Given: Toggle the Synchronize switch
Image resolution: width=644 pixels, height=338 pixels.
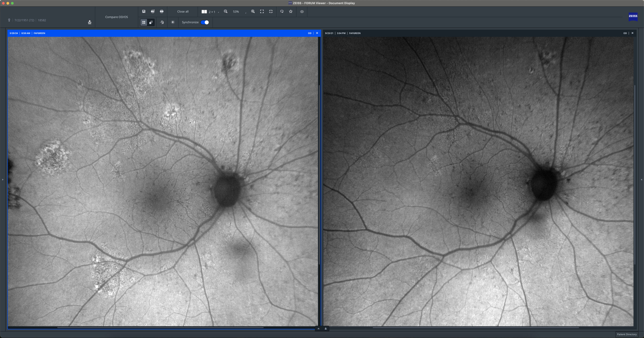Looking at the screenshot, I should pos(205,22).
